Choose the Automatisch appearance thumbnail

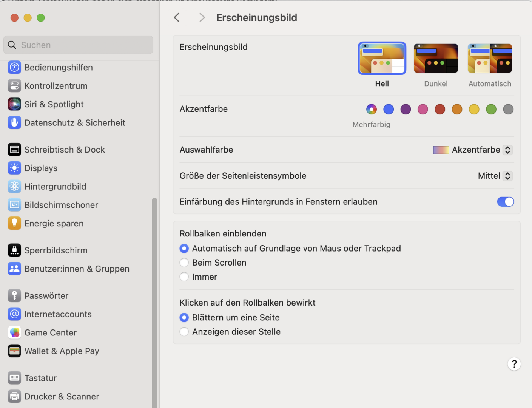click(490, 58)
